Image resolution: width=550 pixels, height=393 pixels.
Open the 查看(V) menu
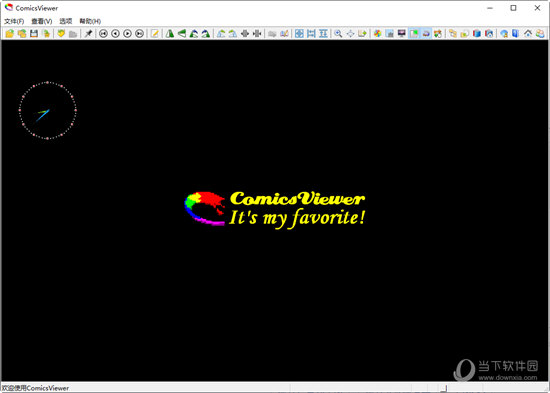pos(42,21)
